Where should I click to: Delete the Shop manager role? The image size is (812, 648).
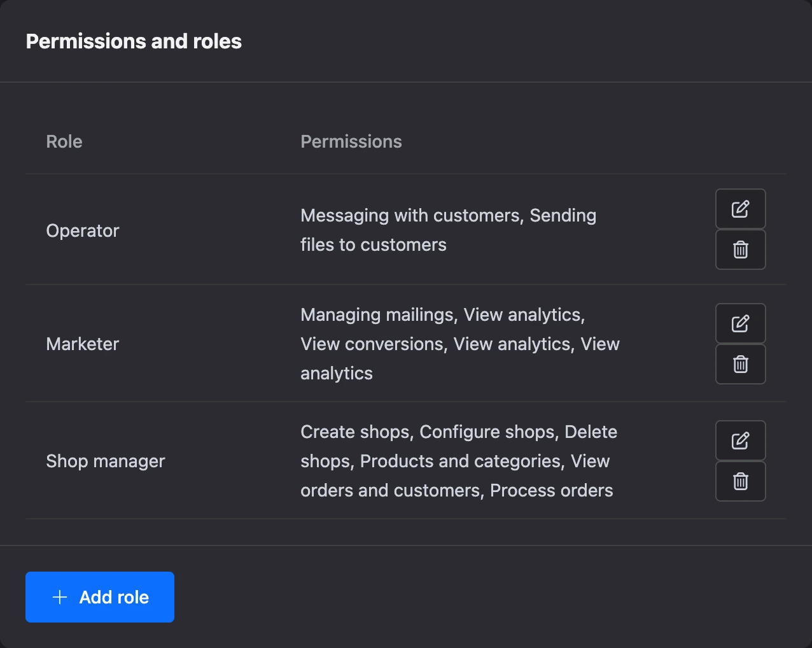pyautogui.click(x=741, y=481)
